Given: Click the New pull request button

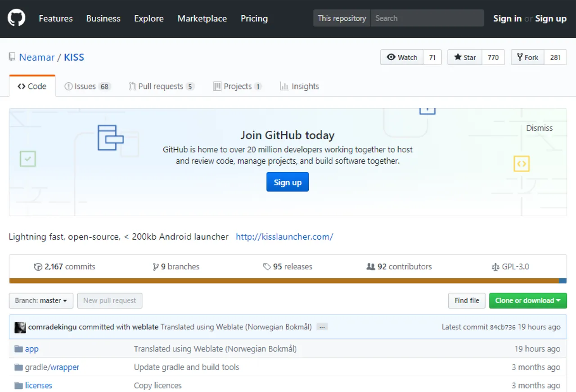Looking at the screenshot, I should 110,301.
